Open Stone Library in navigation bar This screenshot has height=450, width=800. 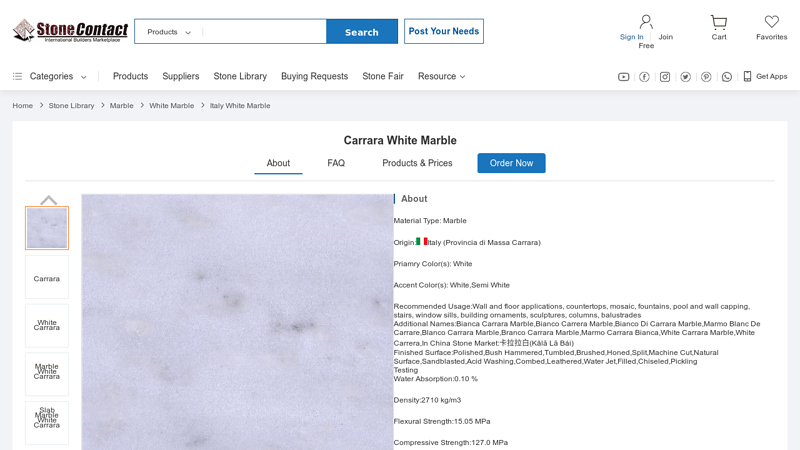click(240, 77)
